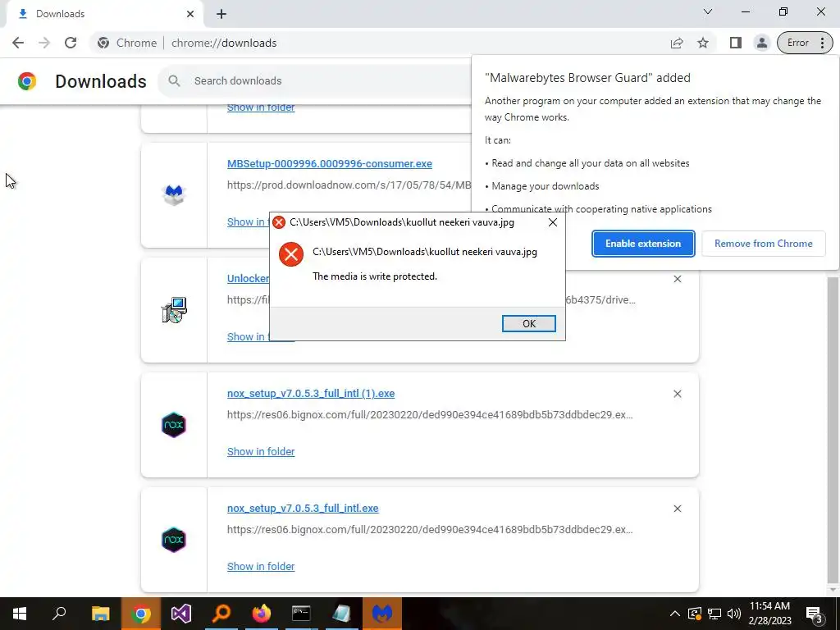840x630 pixels.
Task: Close the Downloads tab
Action: pyautogui.click(x=190, y=14)
